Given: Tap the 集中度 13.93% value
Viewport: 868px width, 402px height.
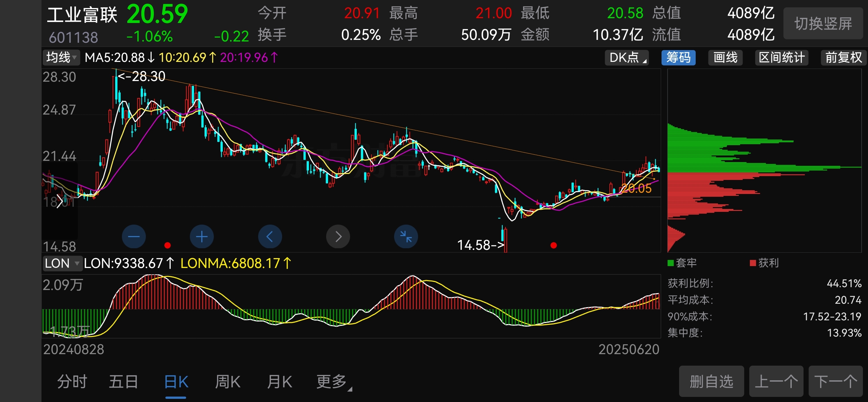Looking at the screenshot, I should [x=844, y=333].
